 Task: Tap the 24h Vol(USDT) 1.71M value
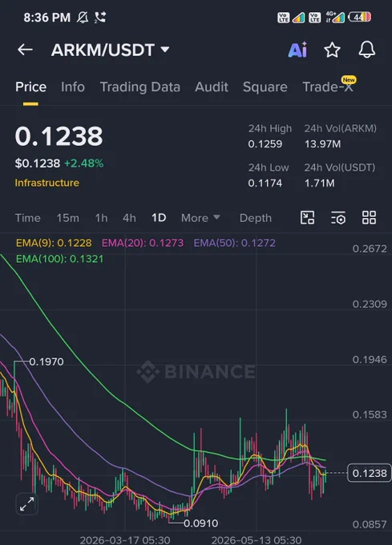tap(319, 183)
